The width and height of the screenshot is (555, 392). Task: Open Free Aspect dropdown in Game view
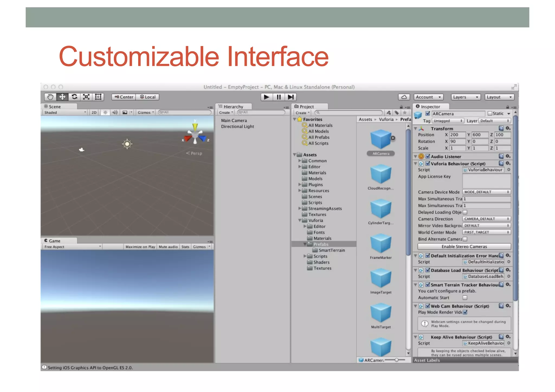pyautogui.click(x=73, y=247)
